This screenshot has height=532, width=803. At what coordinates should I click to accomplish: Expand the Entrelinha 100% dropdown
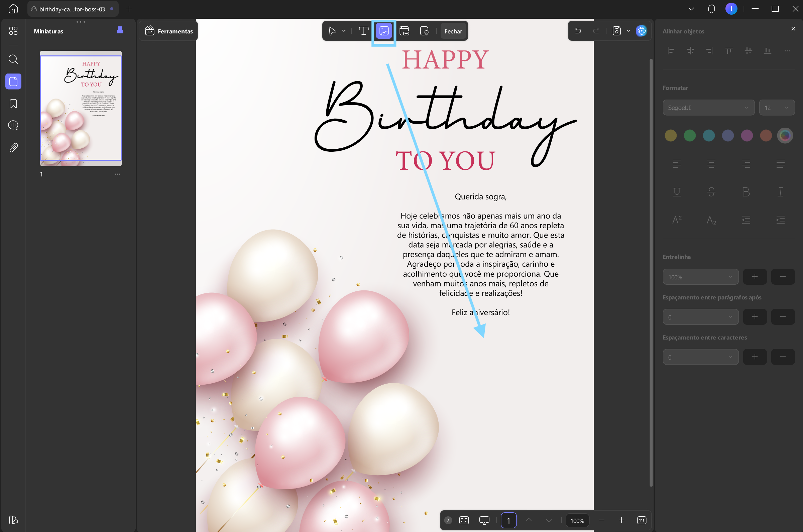pyautogui.click(x=700, y=277)
